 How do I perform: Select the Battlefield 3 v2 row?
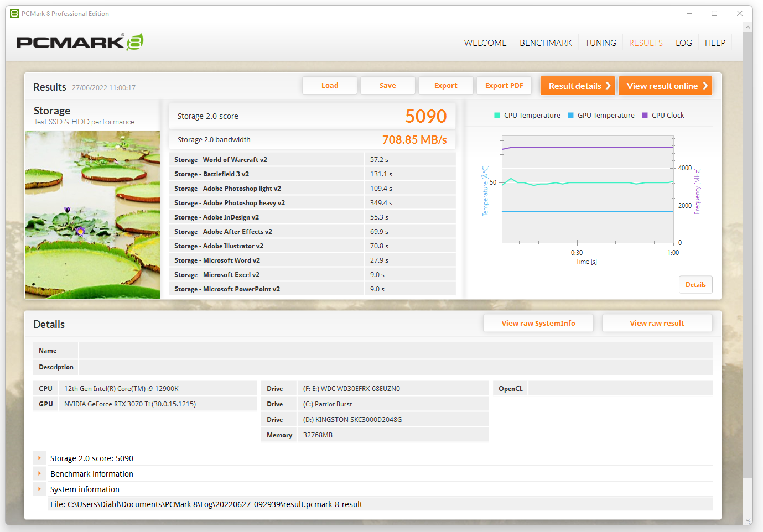(x=312, y=174)
